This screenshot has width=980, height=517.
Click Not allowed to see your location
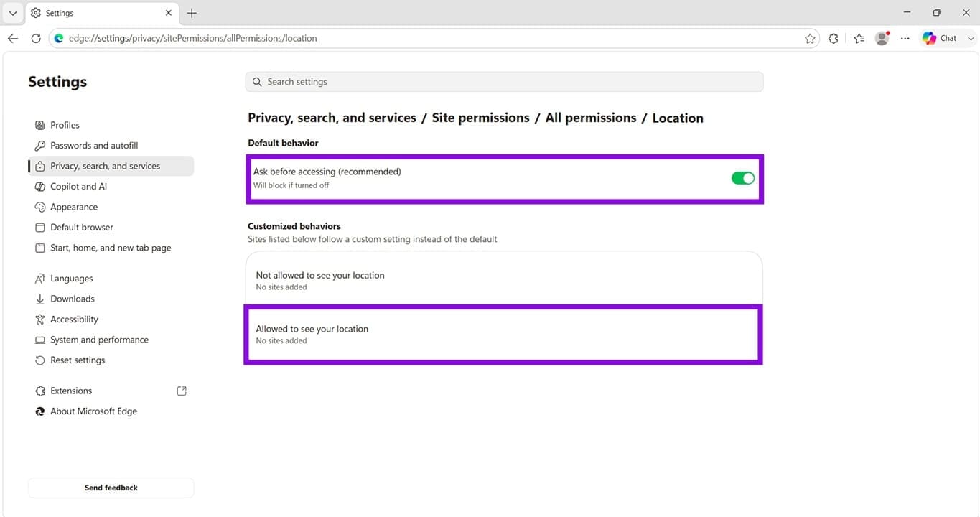click(x=504, y=280)
